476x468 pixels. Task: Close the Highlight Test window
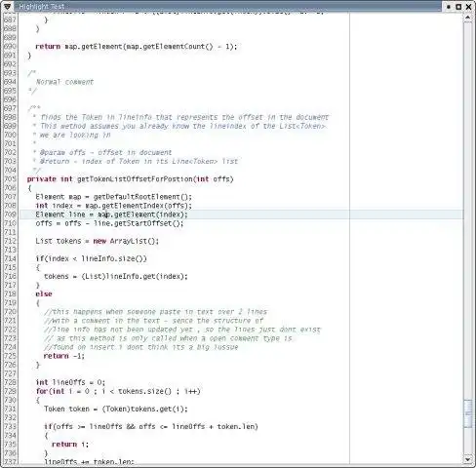click(469, 7)
